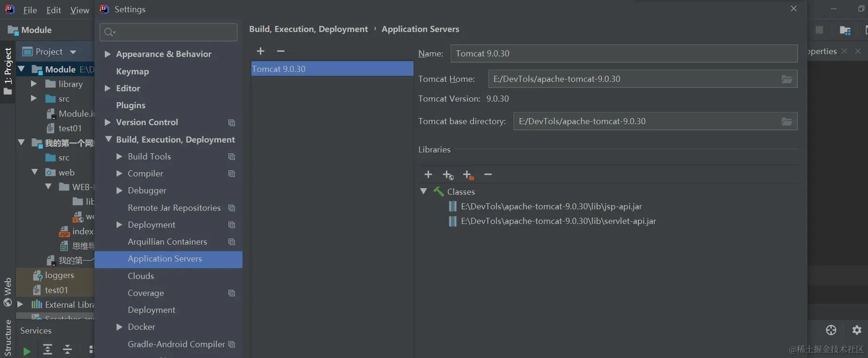The height and width of the screenshot is (358, 868).
Task: Click project-level icon beside Build Tools
Action: pos(232,157)
